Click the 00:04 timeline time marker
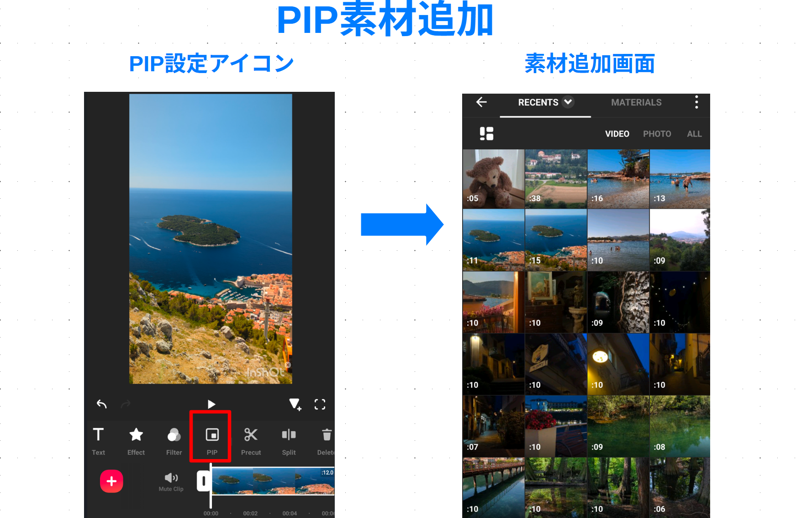812x518 pixels. pos(290,513)
